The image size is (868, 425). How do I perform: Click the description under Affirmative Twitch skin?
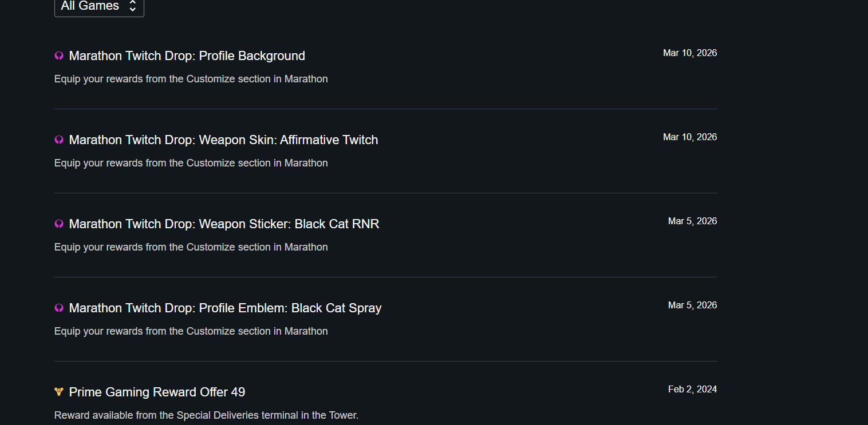(191, 163)
